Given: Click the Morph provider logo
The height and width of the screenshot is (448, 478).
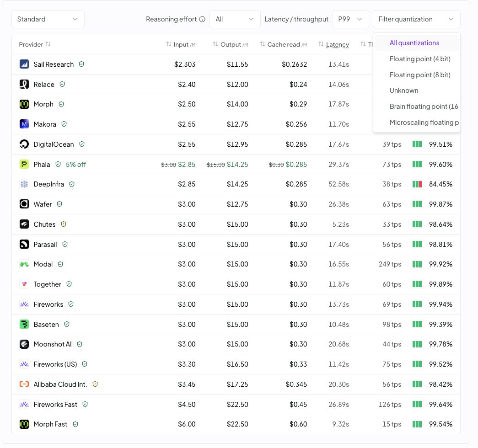Looking at the screenshot, I should [x=24, y=104].
